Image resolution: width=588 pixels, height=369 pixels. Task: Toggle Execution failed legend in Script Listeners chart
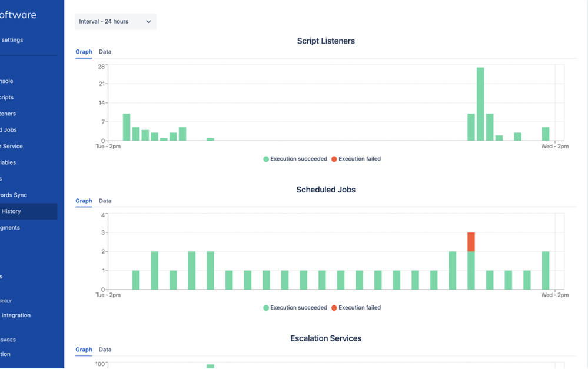pos(356,159)
